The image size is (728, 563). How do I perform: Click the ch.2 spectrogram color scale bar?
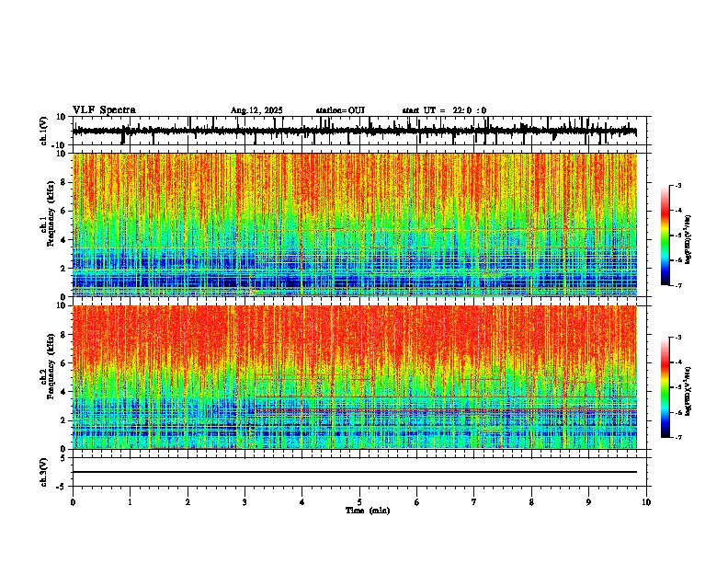coord(665,387)
